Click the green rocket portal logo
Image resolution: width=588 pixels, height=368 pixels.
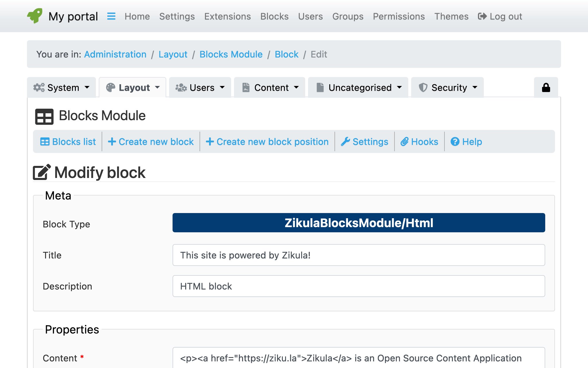[x=35, y=16]
